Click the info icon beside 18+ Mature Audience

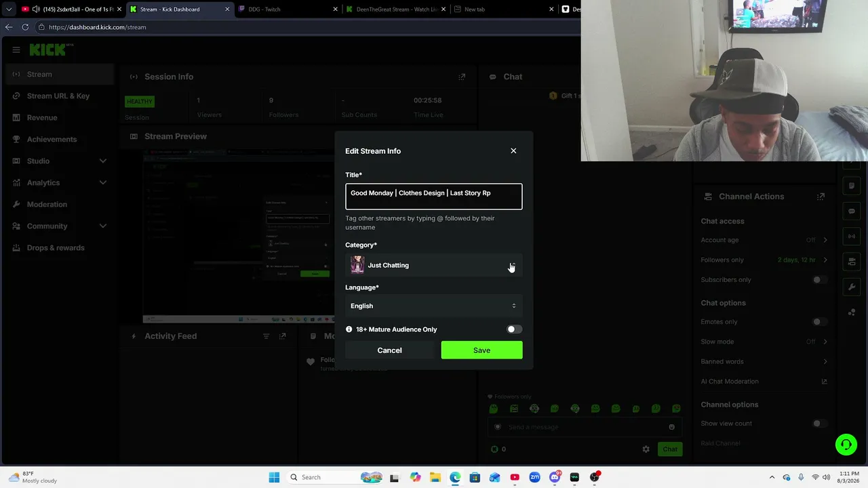[x=349, y=329]
